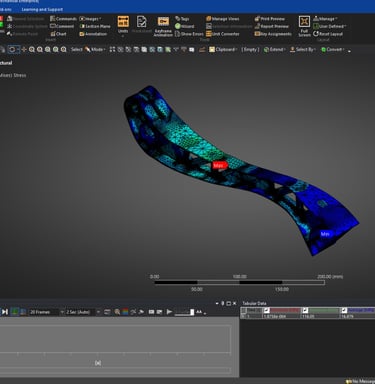Switch to Full Screen view
This screenshot has height=384, width=375.
tap(304, 26)
